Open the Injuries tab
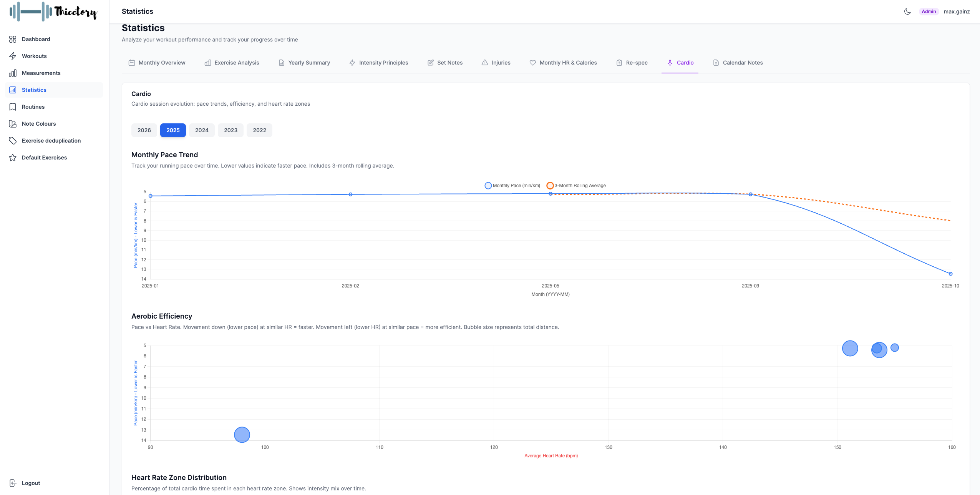The width and height of the screenshot is (980, 495). (x=496, y=63)
